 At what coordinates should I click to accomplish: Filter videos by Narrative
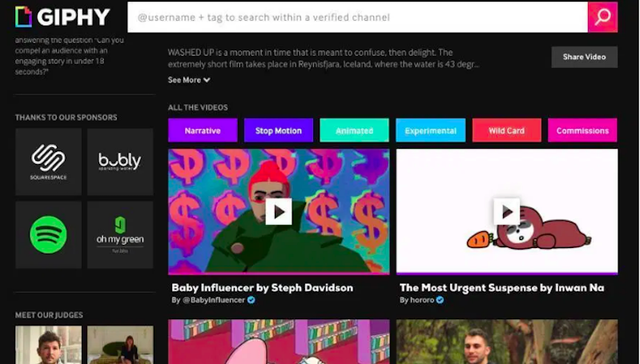tap(203, 130)
